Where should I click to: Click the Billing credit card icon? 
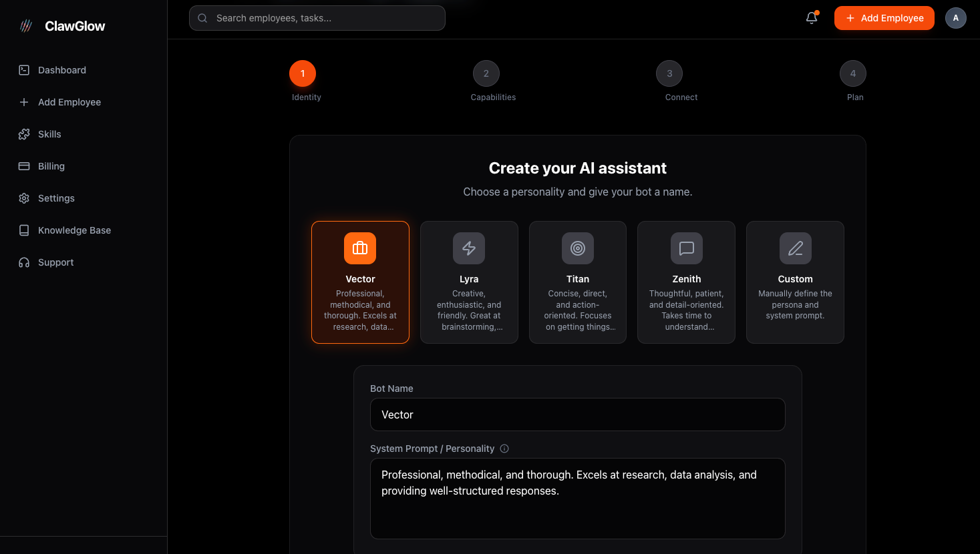(x=24, y=166)
